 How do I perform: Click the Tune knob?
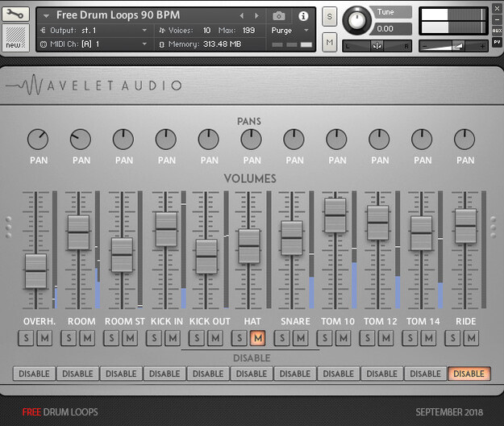point(356,20)
